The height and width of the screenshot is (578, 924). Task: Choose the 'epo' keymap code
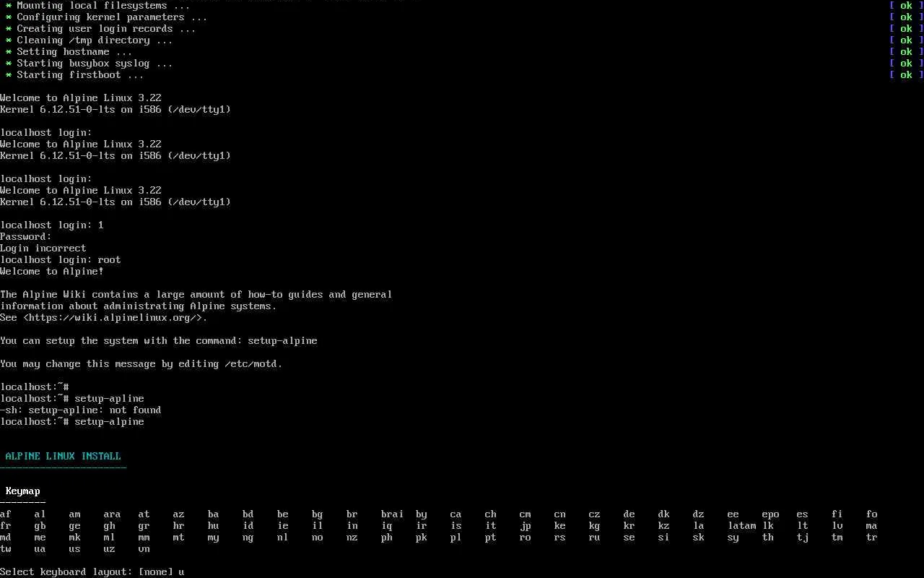tap(771, 514)
